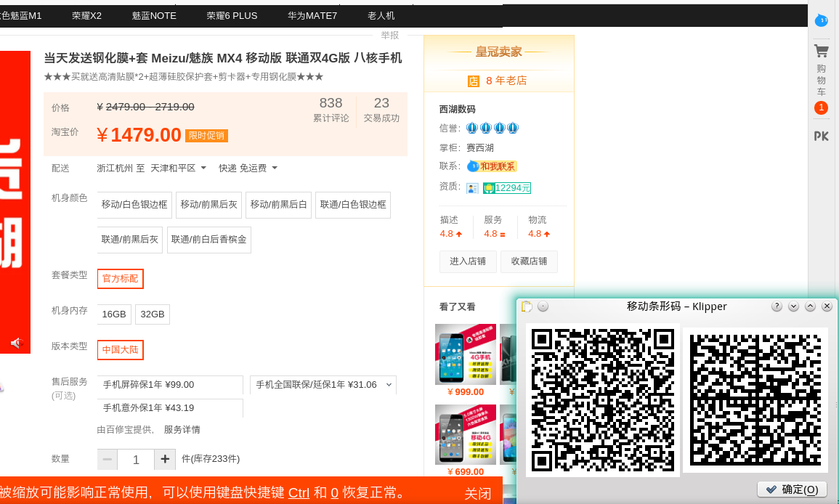Open the 色魅蓝M1 nav tab

pos(21,16)
